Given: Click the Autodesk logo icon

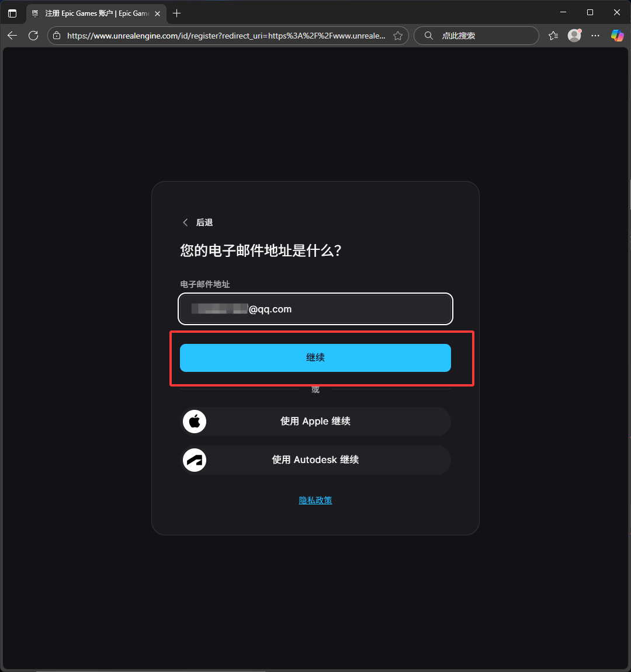Looking at the screenshot, I should pos(195,460).
